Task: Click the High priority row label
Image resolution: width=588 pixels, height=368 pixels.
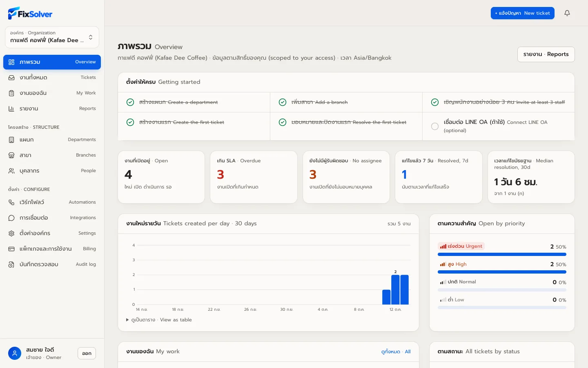Action: (453, 264)
